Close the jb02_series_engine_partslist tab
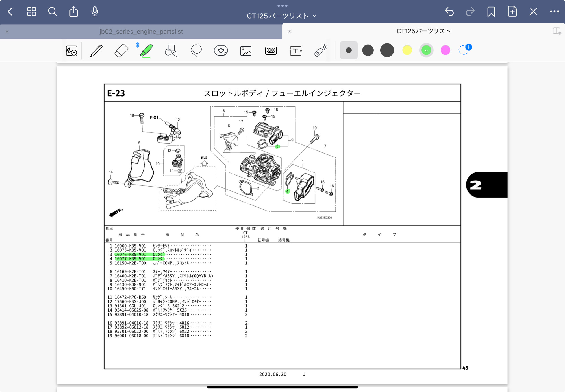The image size is (565, 392). click(7, 32)
